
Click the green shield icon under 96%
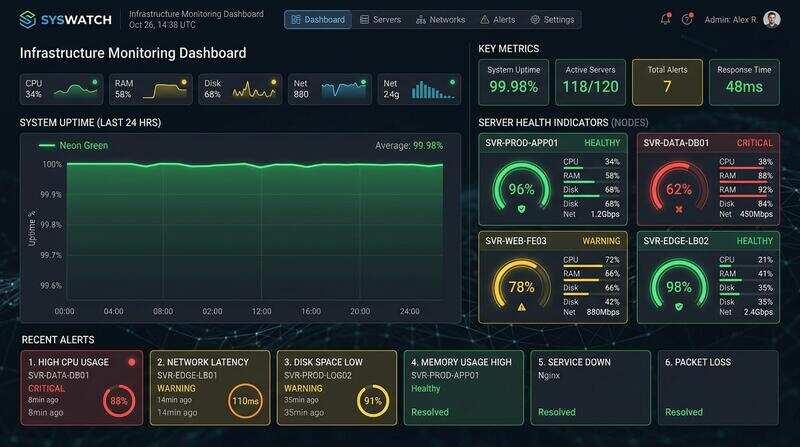point(521,209)
